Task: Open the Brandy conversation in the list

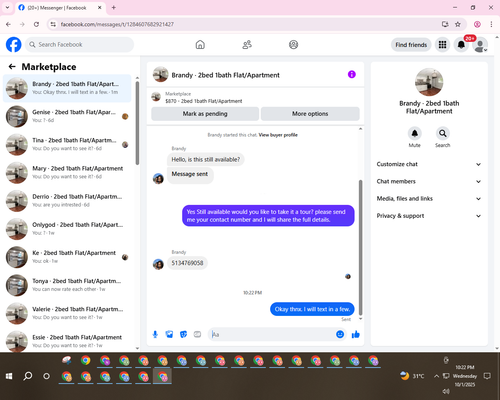Action: click(67, 88)
